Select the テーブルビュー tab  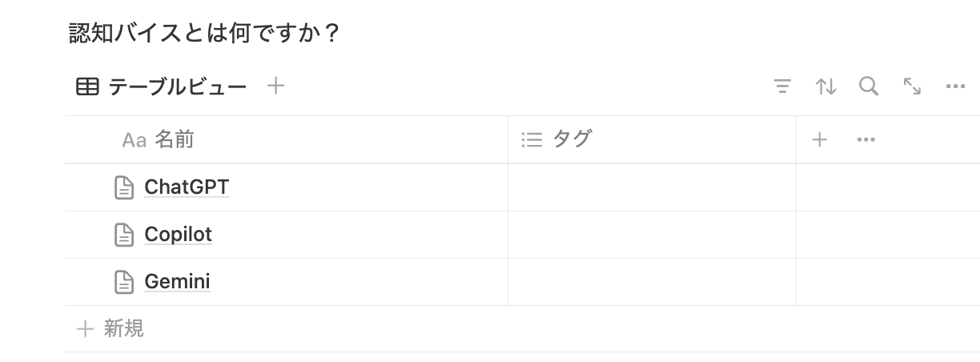point(162,86)
